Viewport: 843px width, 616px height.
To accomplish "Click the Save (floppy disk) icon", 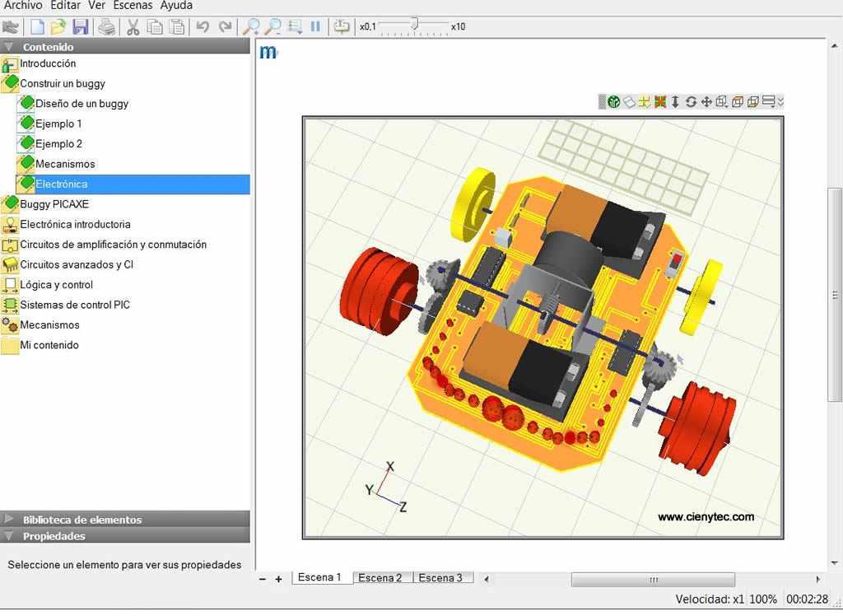I will pos(80,26).
